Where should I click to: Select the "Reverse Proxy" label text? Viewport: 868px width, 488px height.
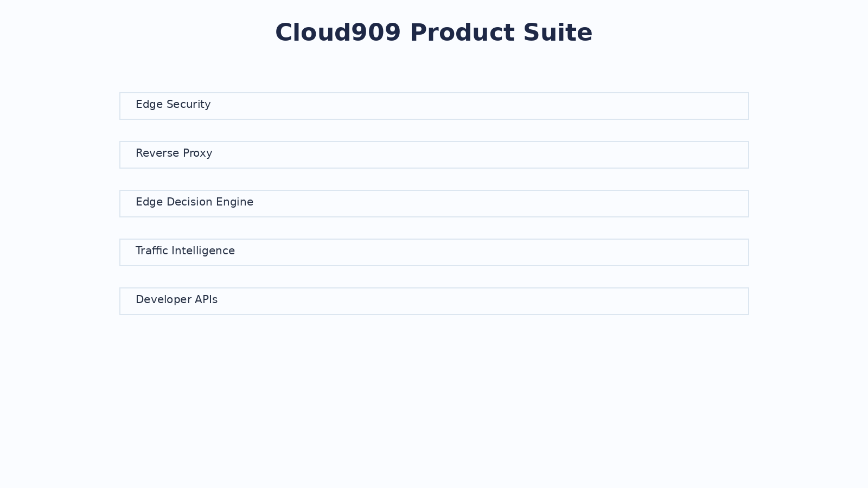[174, 153]
